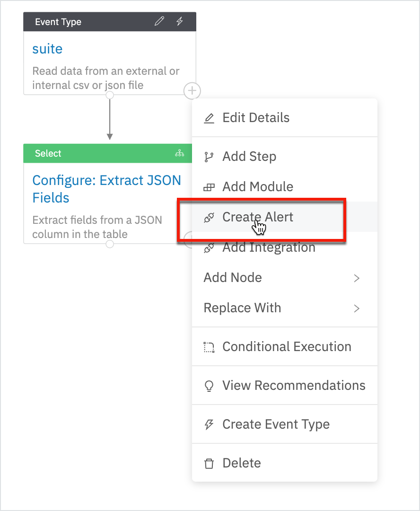This screenshot has height=511, width=420.
Task: Click the Delete trash icon
Action: (209, 463)
